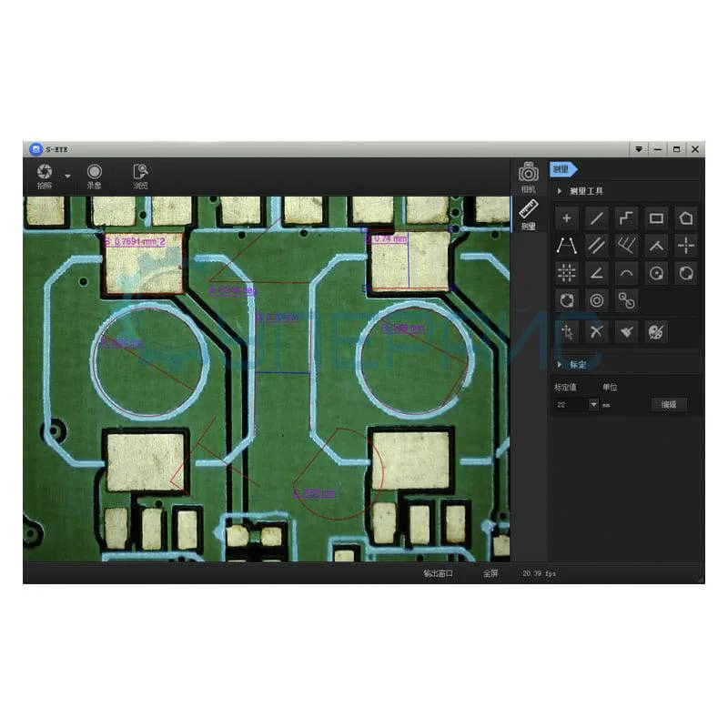Click 全屏 in the status bar
Screen dimensions: 728x728
tap(489, 573)
